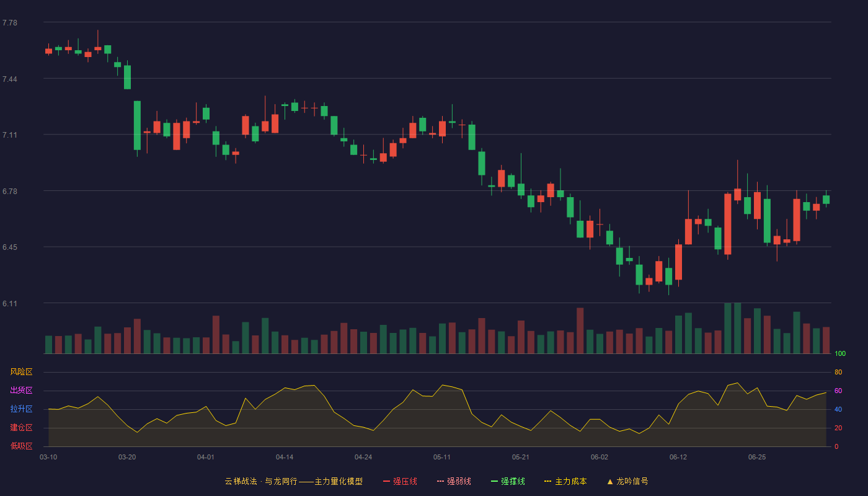
Task: Click the 7.78 price axis label
Action: coord(10,23)
